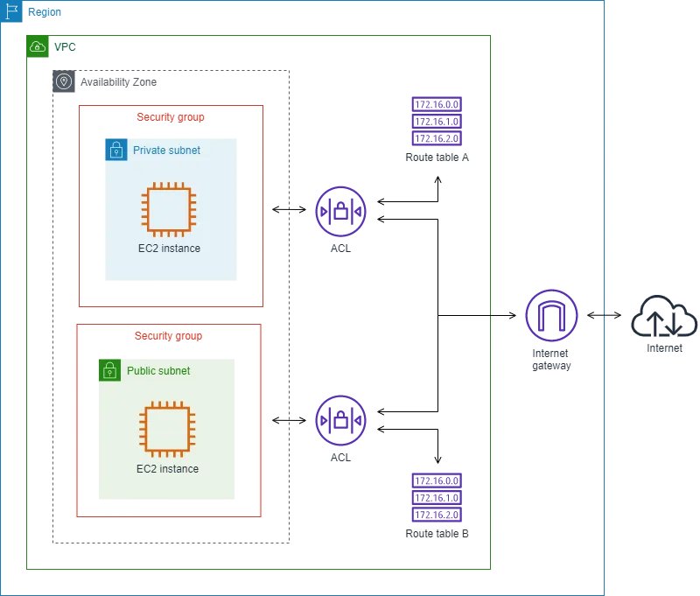Image resolution: width=700 pixels, height=596 pixels.
Task: Select the green lock icon of Public subnet
Action: [x=109, y=370]
